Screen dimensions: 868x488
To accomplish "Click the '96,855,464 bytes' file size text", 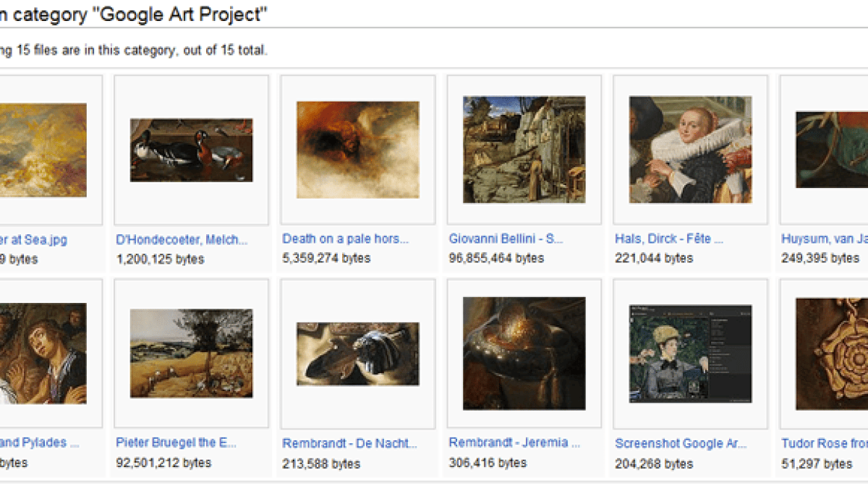I will point(496,258).
